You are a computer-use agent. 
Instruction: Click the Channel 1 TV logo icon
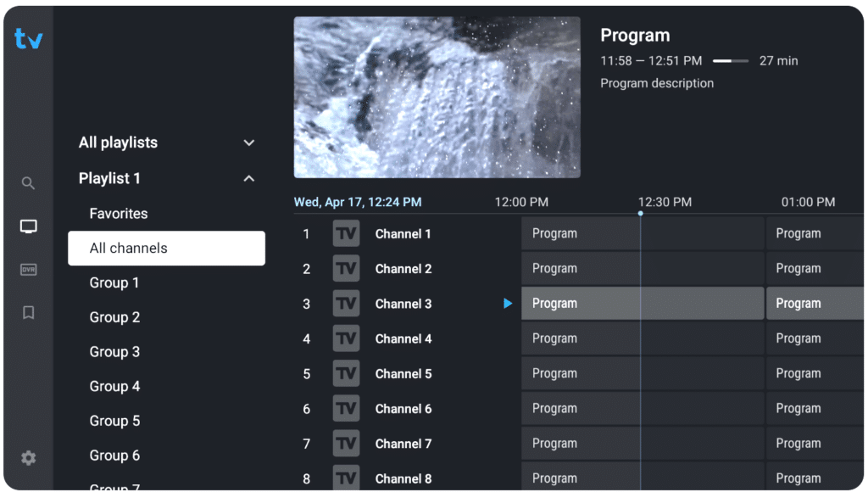[x=346, y=233]
